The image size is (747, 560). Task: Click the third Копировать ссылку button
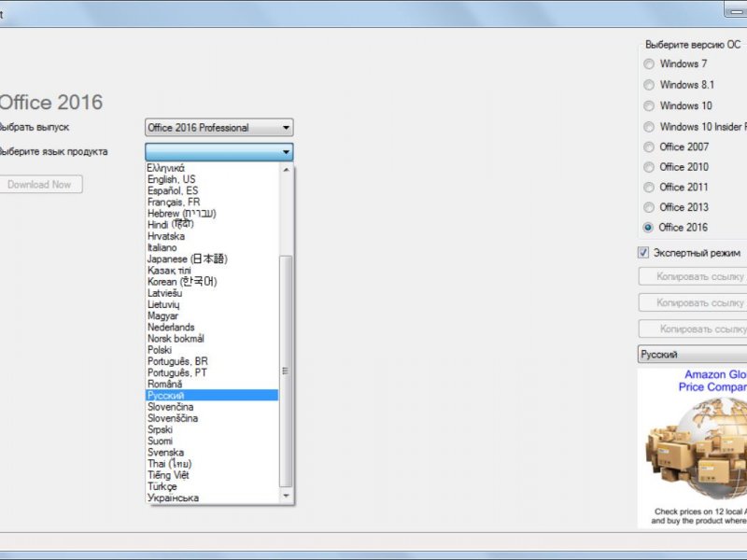click(x=693, y=329)
